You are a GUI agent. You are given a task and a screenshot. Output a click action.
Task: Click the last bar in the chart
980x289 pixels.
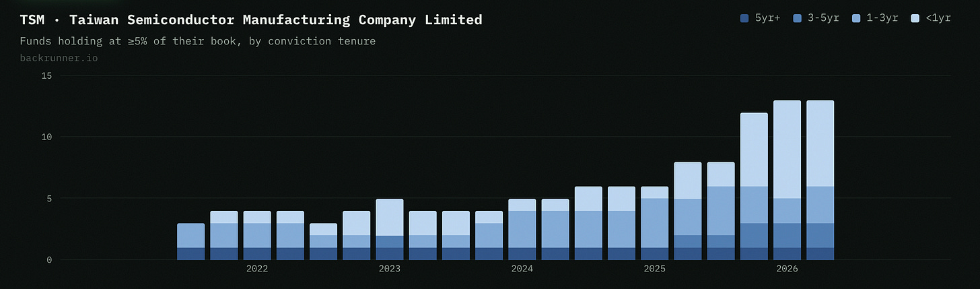(x=820, y=180)
